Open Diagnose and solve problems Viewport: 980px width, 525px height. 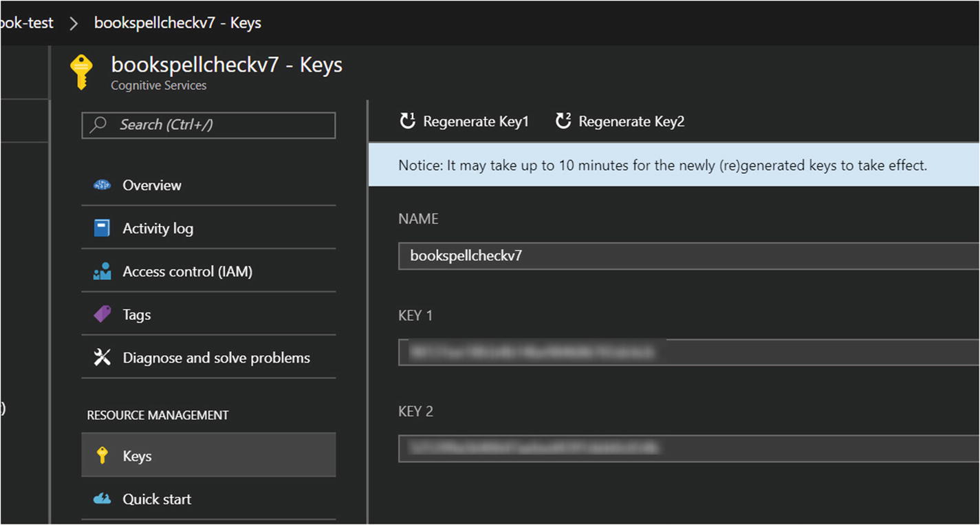tap(216, 358)
